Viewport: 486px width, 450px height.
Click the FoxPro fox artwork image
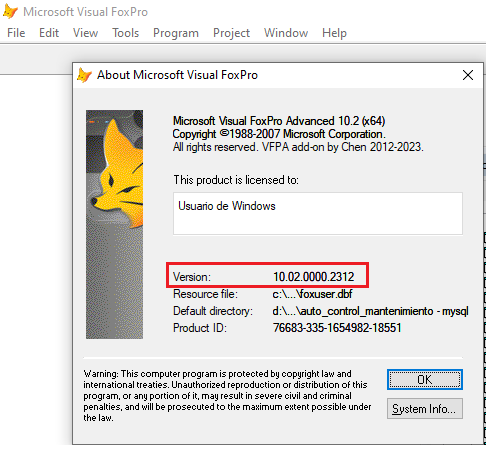[114, 224]
